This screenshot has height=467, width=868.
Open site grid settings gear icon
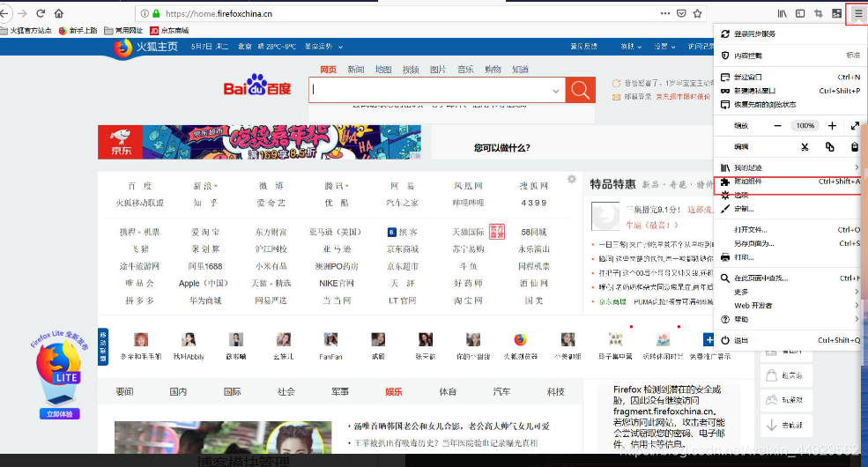click(572, 179)
